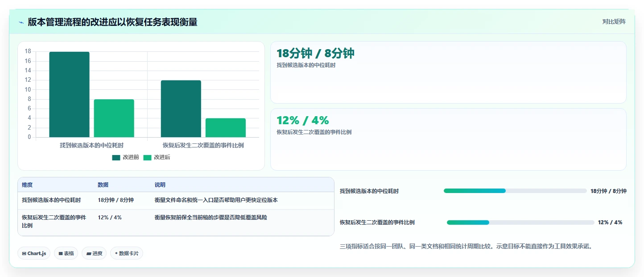Click the 改进后 bar for 恢复后发生二次覆盖的事件比例
Viewport: 644px width, 277px height.
[226, 128]
